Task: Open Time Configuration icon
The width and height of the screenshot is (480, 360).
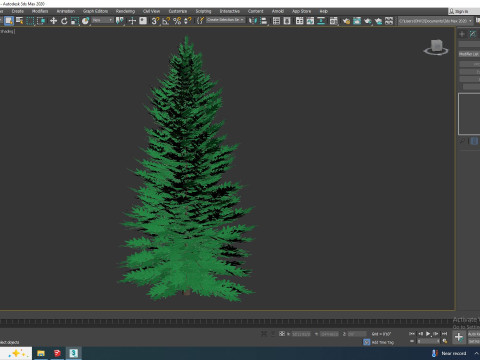Action: click(x=445, y=341)
